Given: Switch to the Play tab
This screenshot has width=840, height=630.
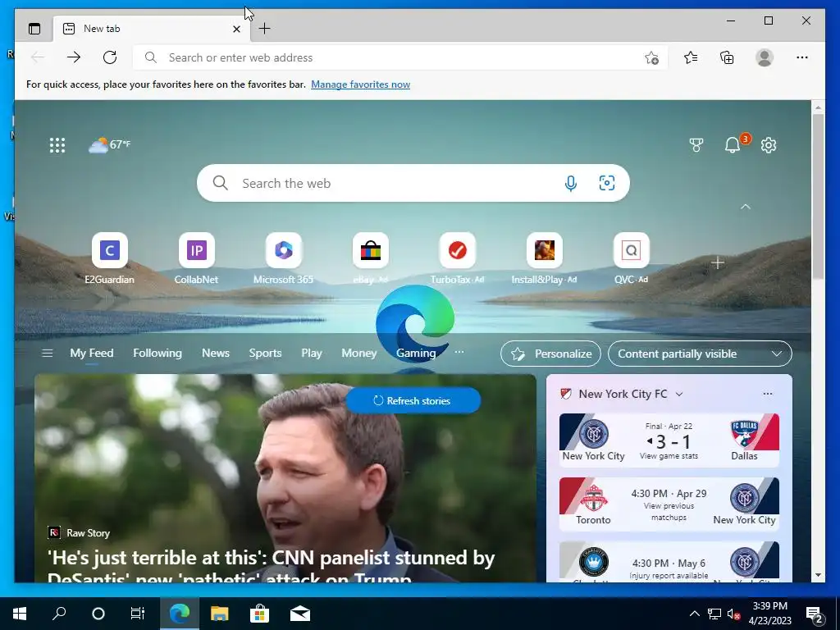Looking at the screenshot, I should tap(311, 353).
